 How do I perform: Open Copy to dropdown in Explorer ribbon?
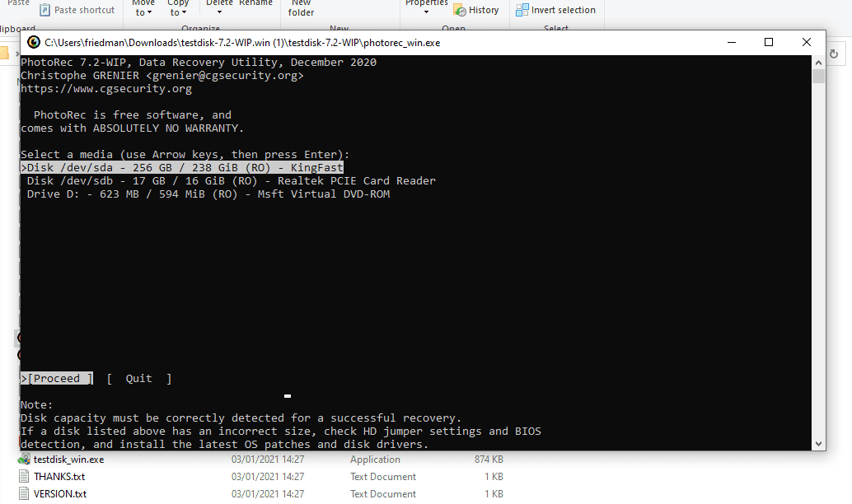[x=178, y=7]
